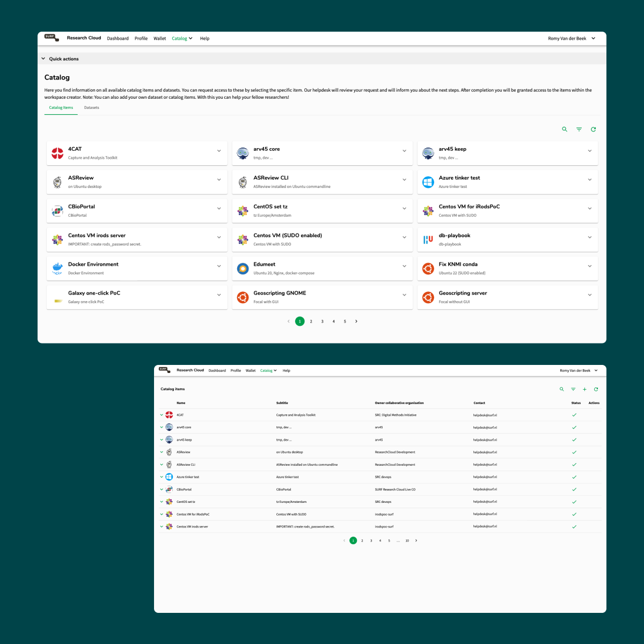This screenshot has width=644, height=644.
Task: Go to page 10 in the table pagination
Action: tap(407, 540)
